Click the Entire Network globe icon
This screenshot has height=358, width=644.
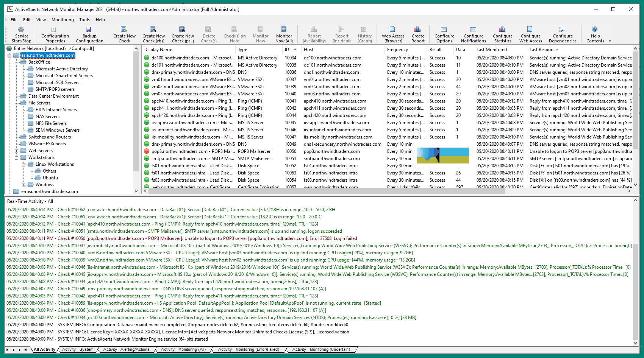9,48
